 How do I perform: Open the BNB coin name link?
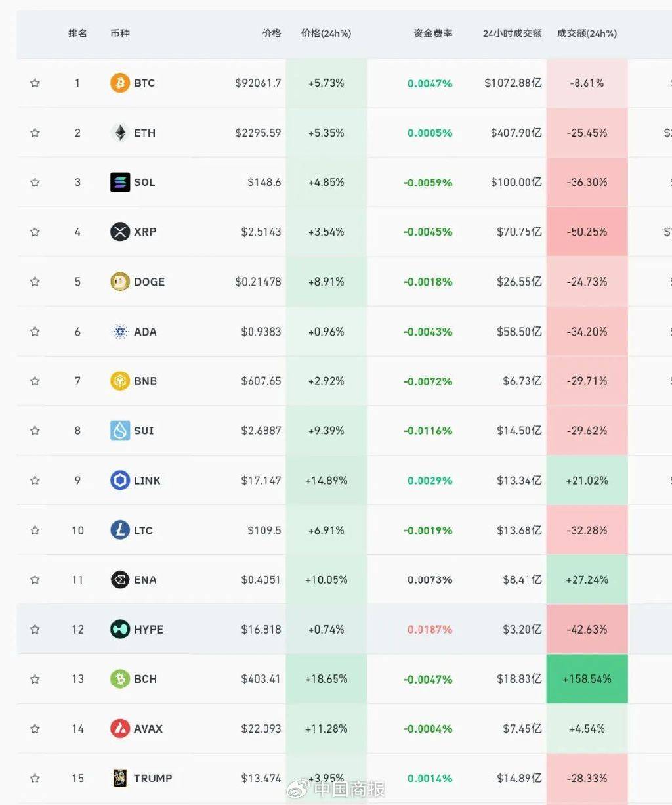(145, 381)
